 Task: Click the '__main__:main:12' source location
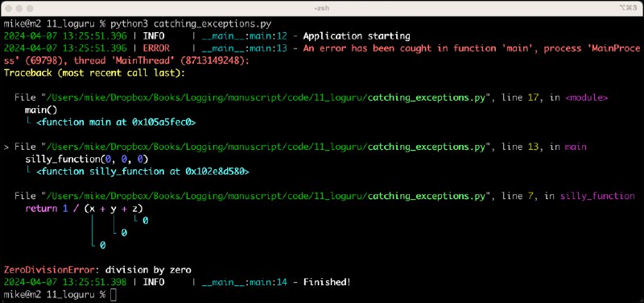pos(245,35)
